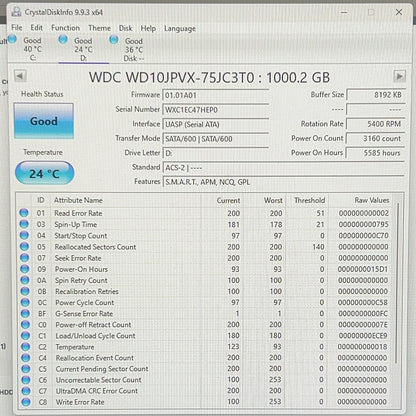Image resolution: width=416 pixels, height=416 pixels.
Task: Click the Serial Number field
Action: coord(215,110)
